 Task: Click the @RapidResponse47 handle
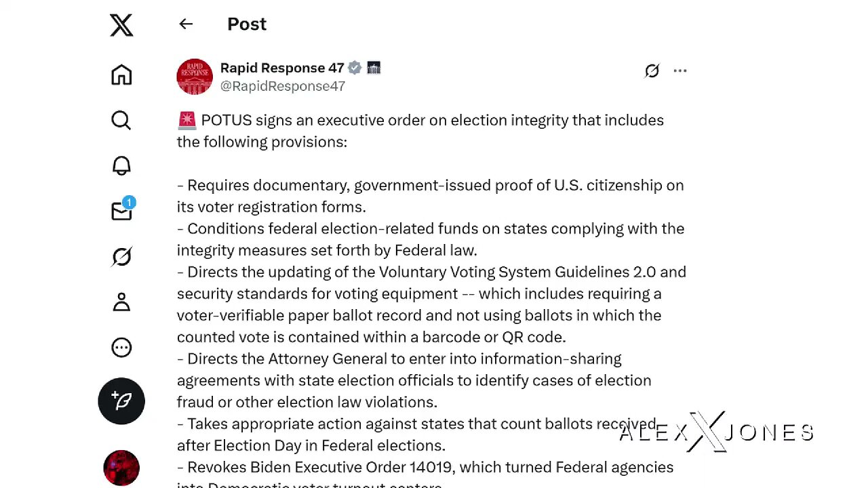pos(283,86)
